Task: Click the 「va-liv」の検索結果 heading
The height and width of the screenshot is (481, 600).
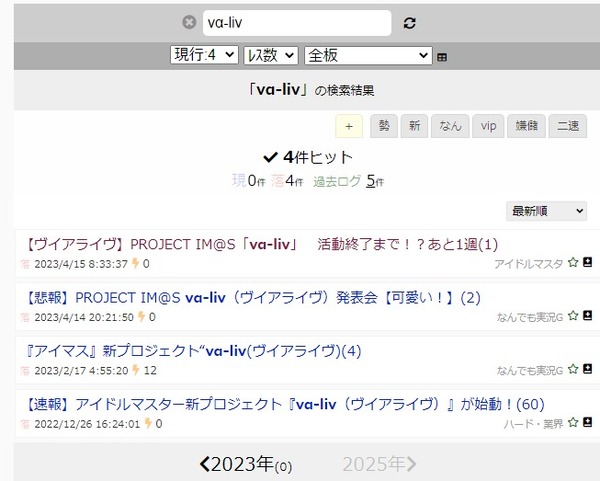Action: 311,90
